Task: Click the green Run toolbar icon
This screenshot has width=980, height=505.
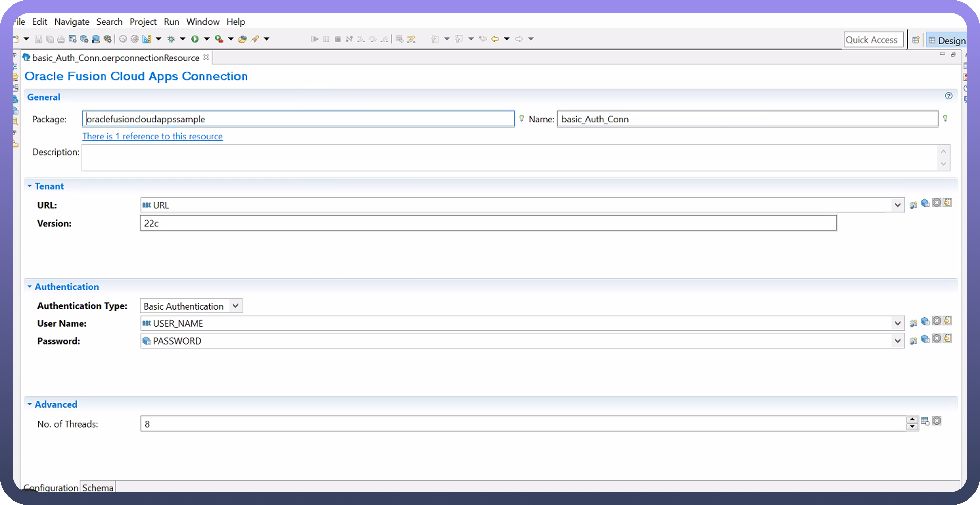Action: tap(195, 39)
